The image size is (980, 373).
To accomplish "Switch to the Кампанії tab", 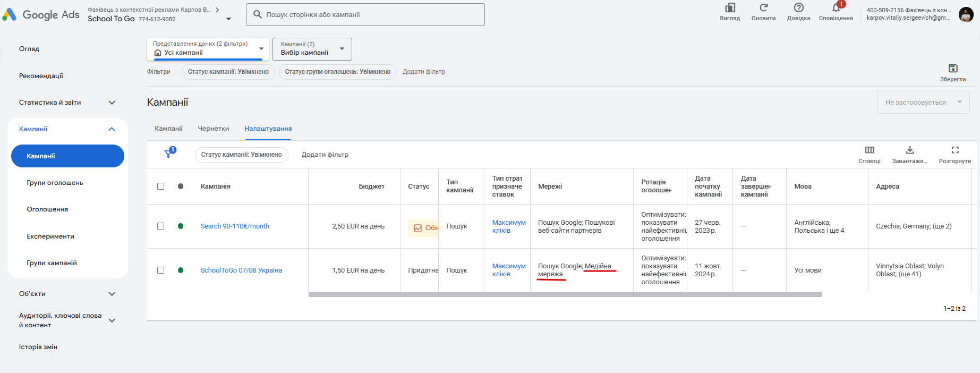I will tap(168, 129).
